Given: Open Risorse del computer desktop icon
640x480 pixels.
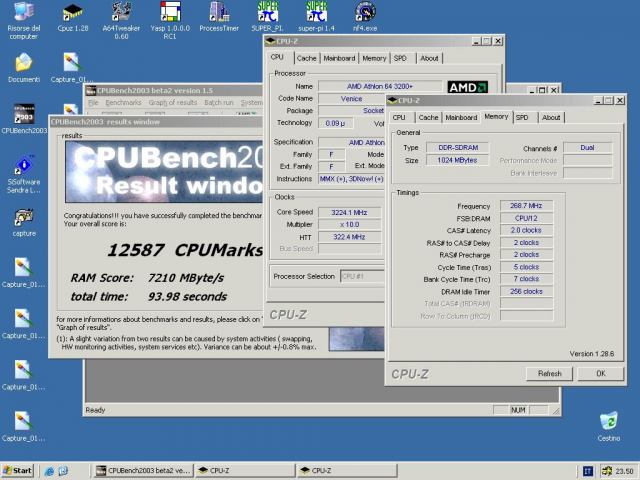Looking at the screenshot, I should click(x=24, y=20).
